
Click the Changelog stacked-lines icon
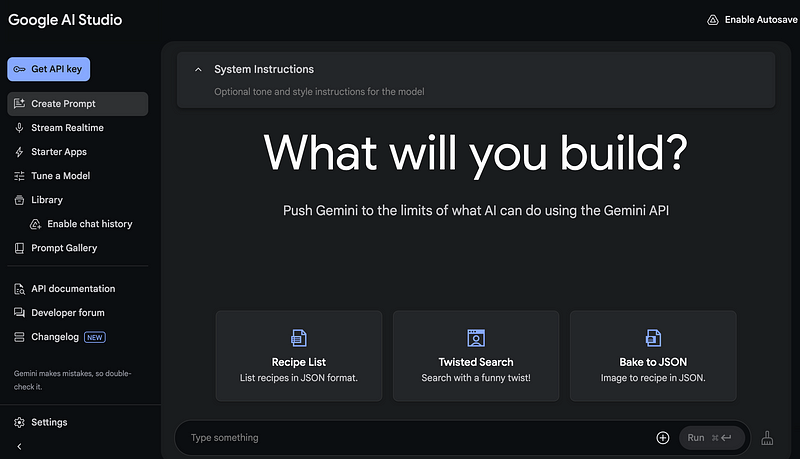pyautogui.click(x=19, y=337)
